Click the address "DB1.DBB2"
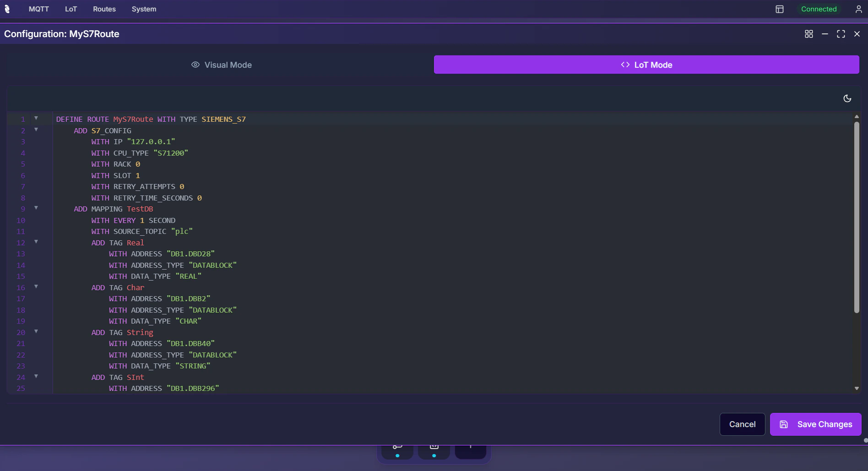The image size is (868, 471). click(188, 299)
